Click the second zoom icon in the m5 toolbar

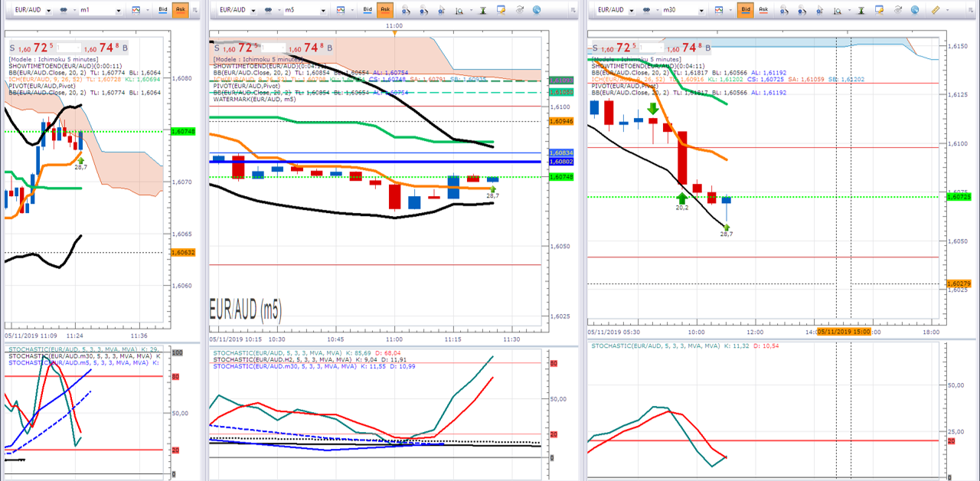pyautogui.click(x=423, y=11)
